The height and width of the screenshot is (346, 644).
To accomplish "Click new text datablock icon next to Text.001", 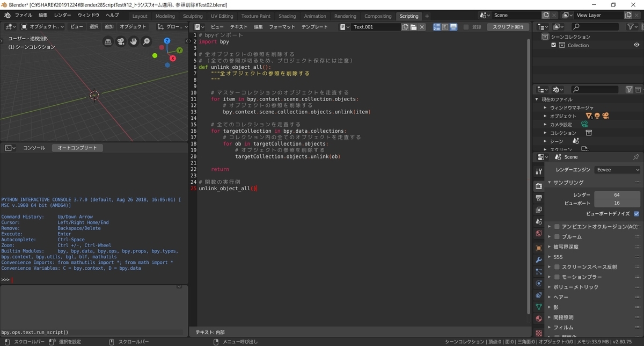I will tap(405, 27).
